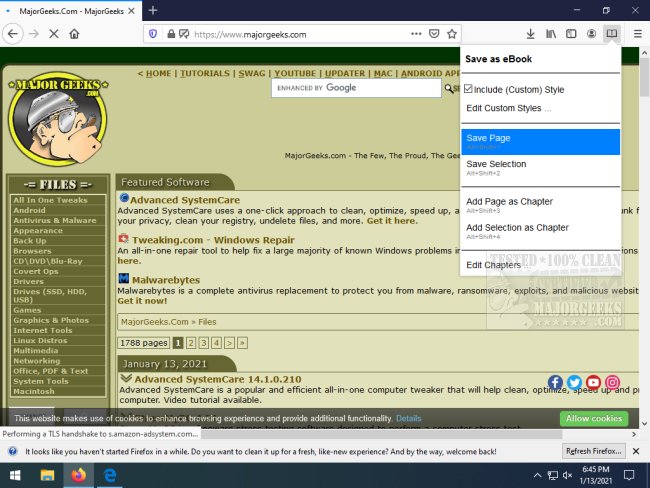
Task: Open a new tab with the plus
Action: (x=153, y=10)
